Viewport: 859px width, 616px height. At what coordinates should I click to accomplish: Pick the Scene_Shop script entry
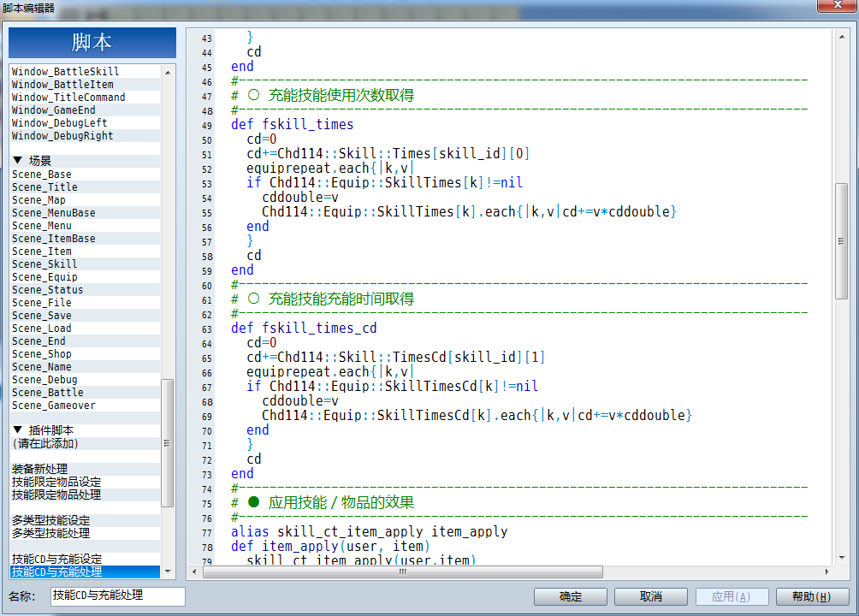(85, 354)
